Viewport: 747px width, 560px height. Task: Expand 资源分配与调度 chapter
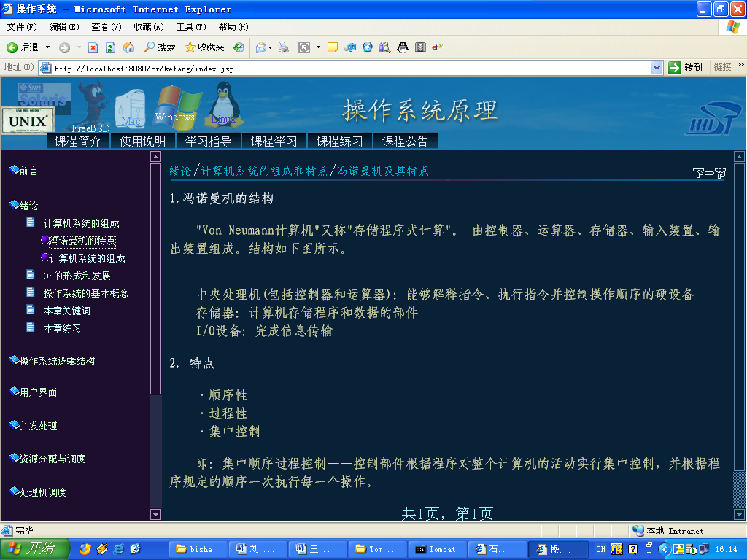[47, 459]
